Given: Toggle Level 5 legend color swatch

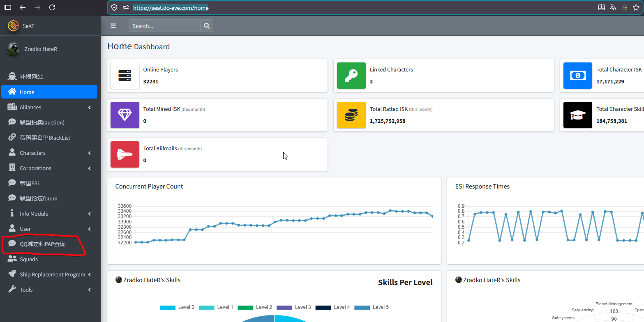Looking at the screenshot, I should pos(362,307).
